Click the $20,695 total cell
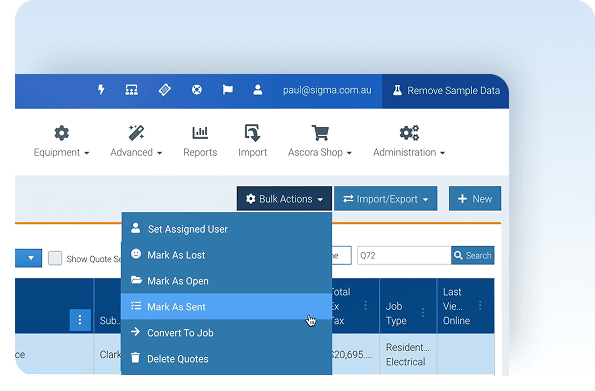The width and height of the screenshot is (595, 391). (x=355, y=355)
